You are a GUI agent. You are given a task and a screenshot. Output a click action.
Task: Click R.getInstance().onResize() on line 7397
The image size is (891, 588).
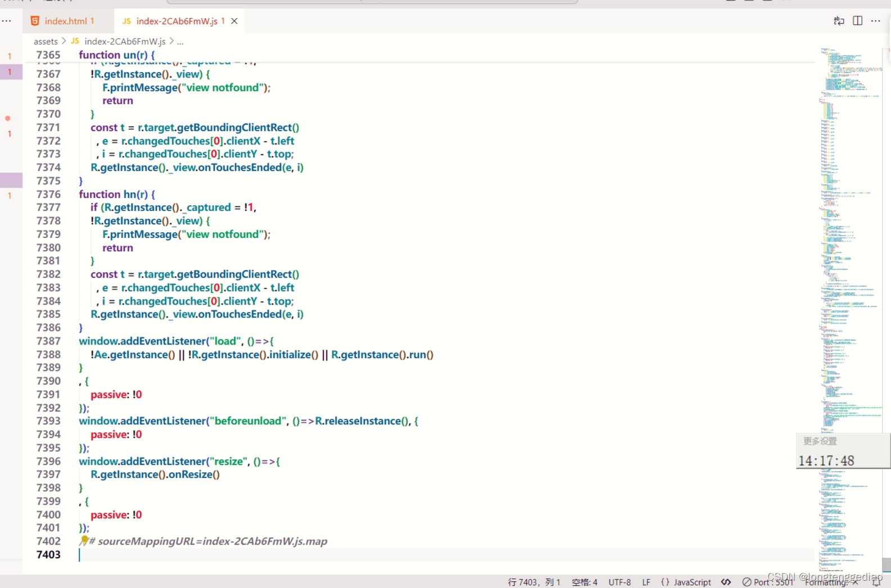pyautogui.click(x=155, y=474)
